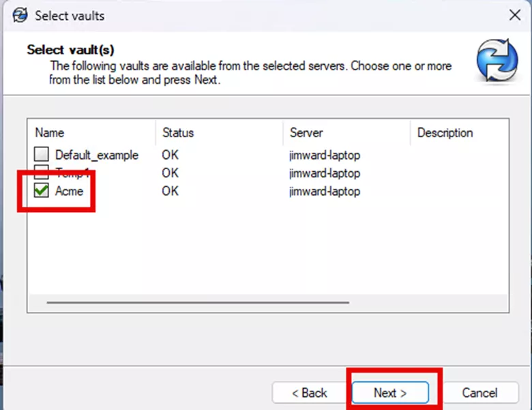Uncheck the Acme vault checkbox

click(x=42, y=190)
